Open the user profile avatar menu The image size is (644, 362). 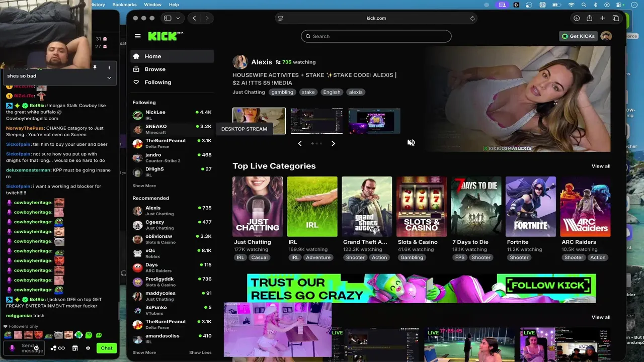(606, 36)
